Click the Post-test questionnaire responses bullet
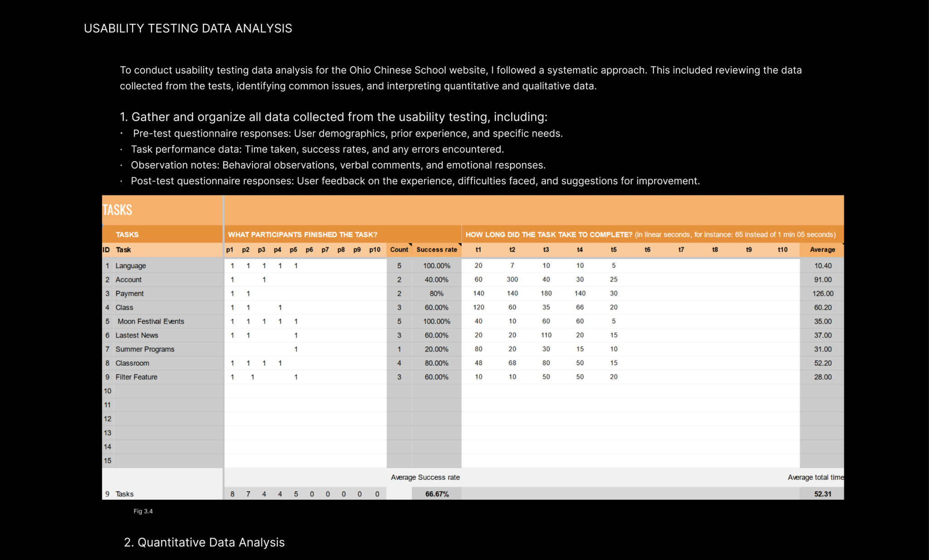 click(416, 181)
